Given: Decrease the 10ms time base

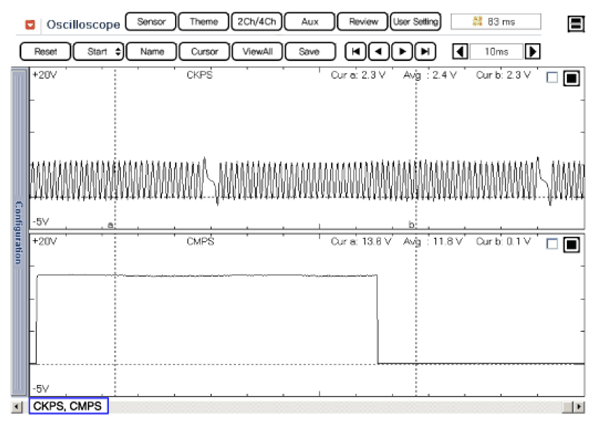Looking at the screenshot, I should click(460, 51).
